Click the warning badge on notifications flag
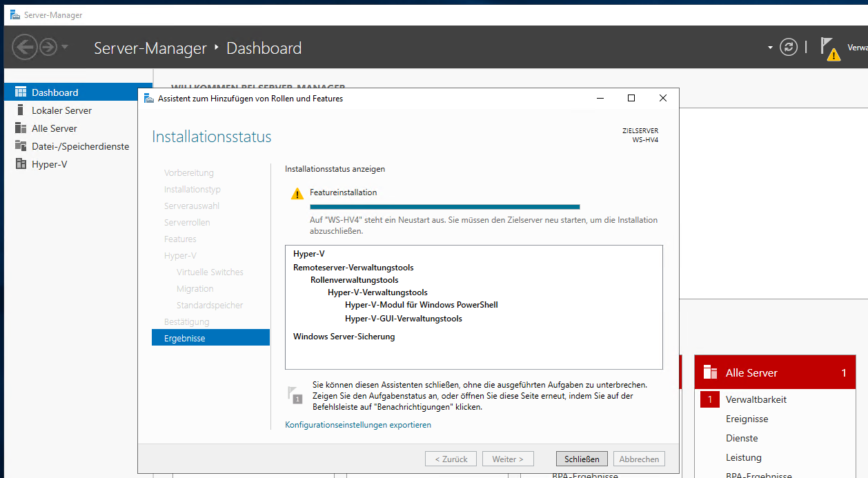Viewport: 868px width, 478px height. click(x=834, y=54)
